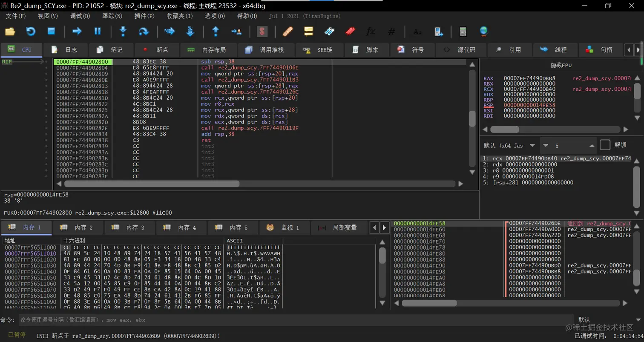Start trace over
644x342 pixels.
click(x=190, y=31)
